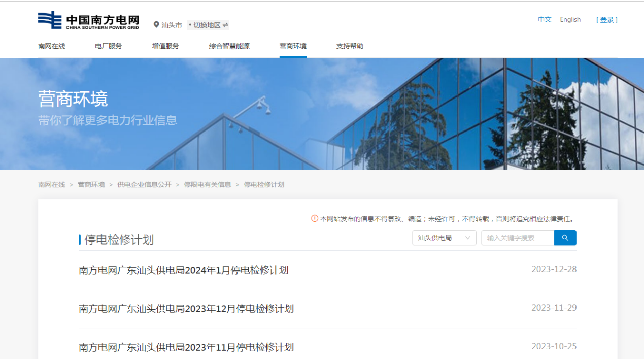Open the 综合智慧能源 menu
644x359 pixels.
point(229,46)
